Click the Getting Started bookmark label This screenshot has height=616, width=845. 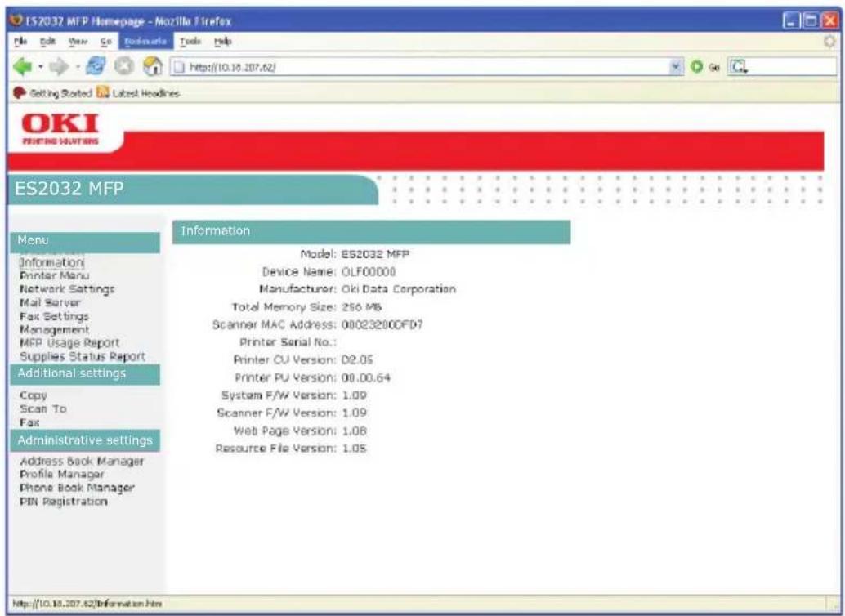tap(61, 93)
